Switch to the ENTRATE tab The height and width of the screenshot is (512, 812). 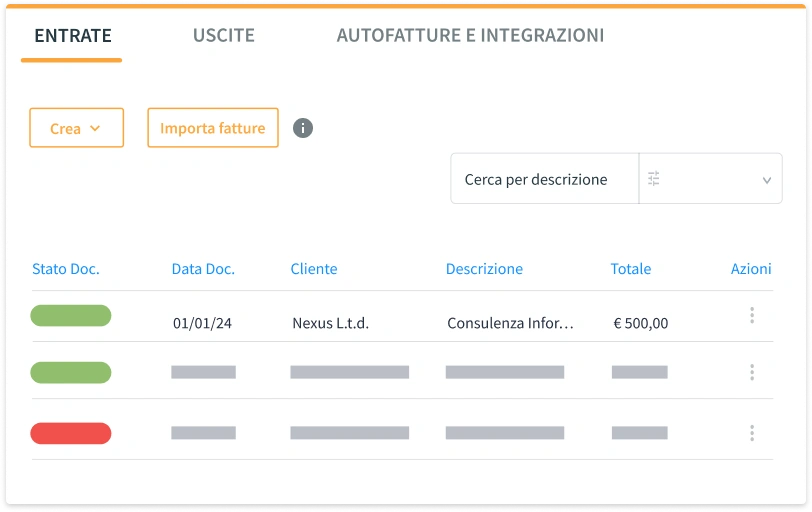pyautogui.click(x=72, y=36)
